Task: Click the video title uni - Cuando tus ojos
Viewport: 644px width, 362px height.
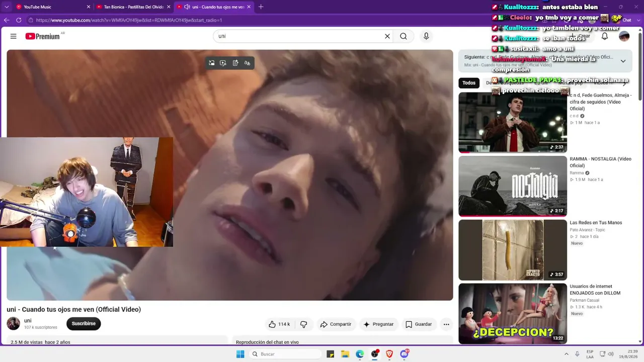Action: pos(74,310)
